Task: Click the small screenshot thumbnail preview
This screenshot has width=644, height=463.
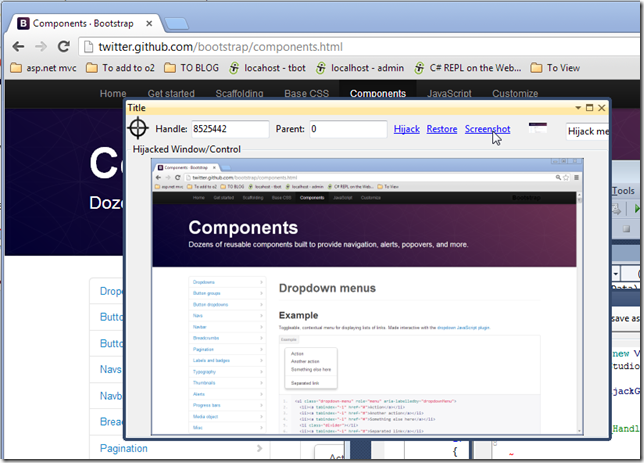Action: (538, 128)
